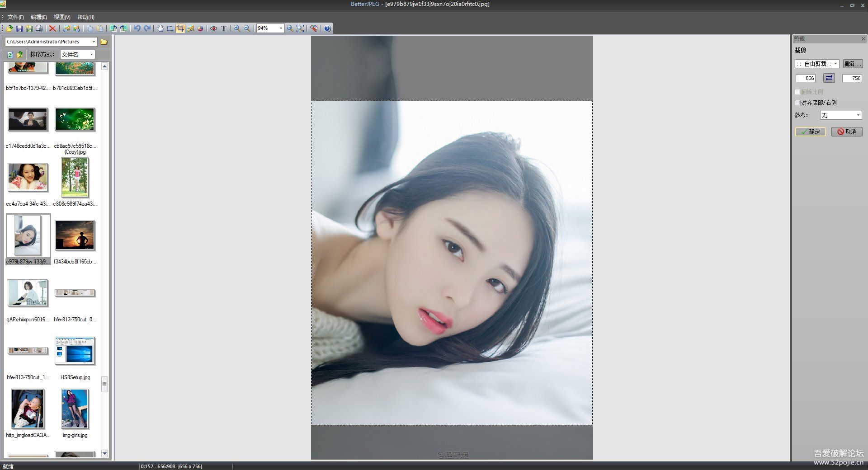The width and height of the screenshot is (868, 470).
Task: Click the 取消 cancel button
Action: tap(848, 132)
